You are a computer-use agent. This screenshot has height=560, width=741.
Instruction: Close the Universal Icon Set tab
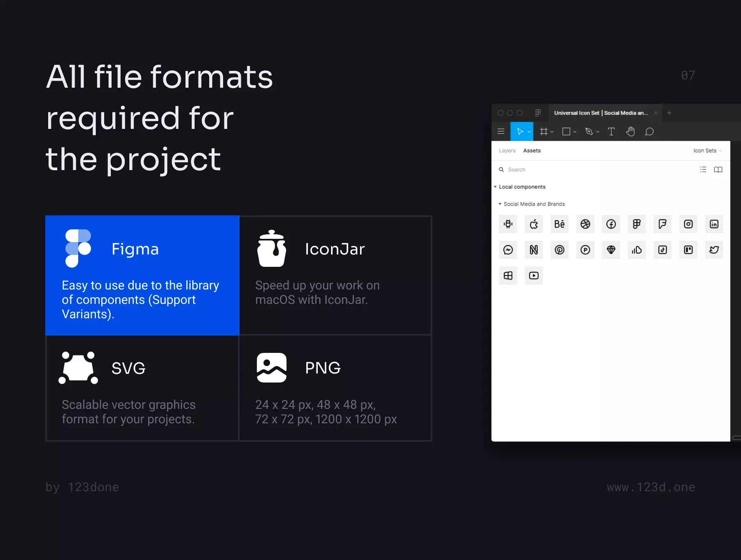coord(656,113)
